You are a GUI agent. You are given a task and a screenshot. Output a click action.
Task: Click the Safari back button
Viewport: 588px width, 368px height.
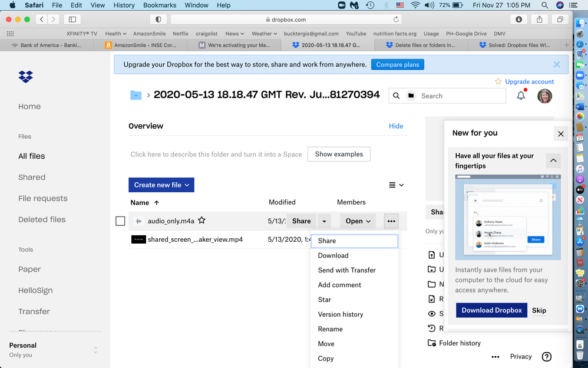tap(42, 19)
